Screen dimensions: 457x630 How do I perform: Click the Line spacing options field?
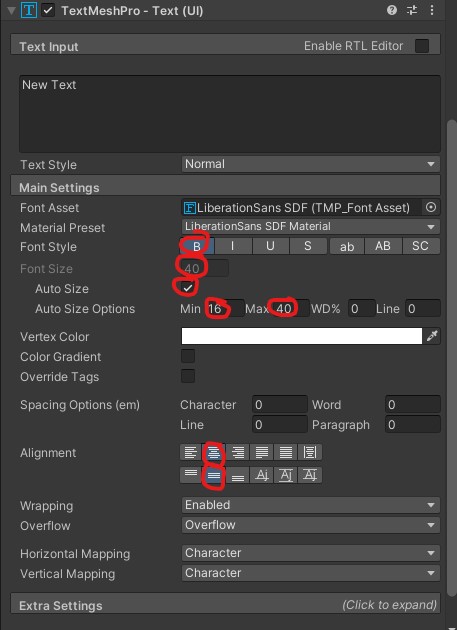click(280, 425)
